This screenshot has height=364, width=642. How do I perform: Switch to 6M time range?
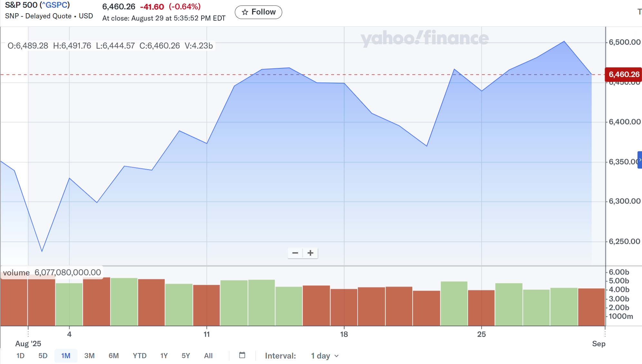pos(113,356)
